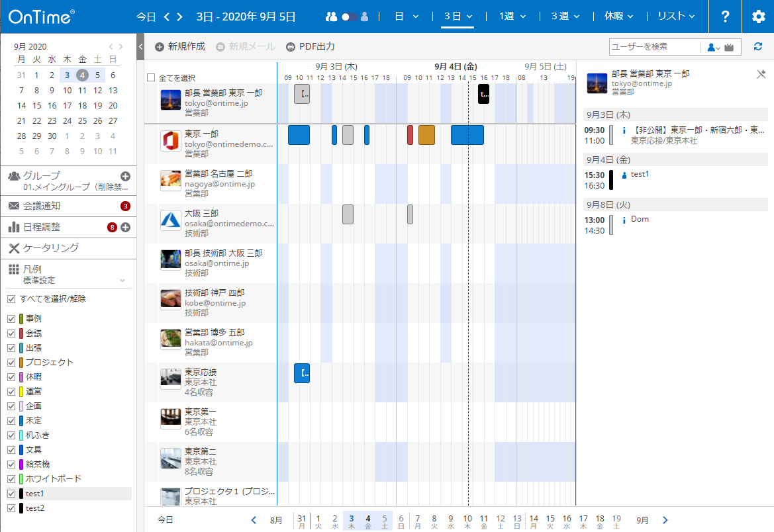This screenshot has width=774, height=532.
Task: Open the Dom 13:00 appointment
Action: (675, 224)
